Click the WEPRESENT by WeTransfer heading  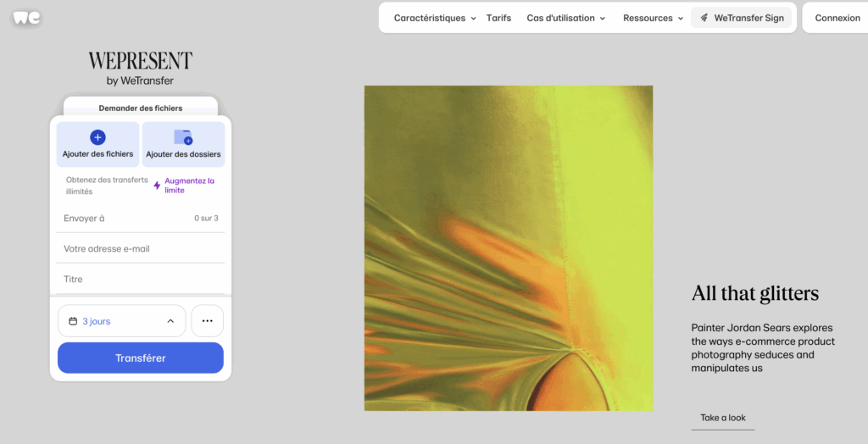tap(140, 69)
